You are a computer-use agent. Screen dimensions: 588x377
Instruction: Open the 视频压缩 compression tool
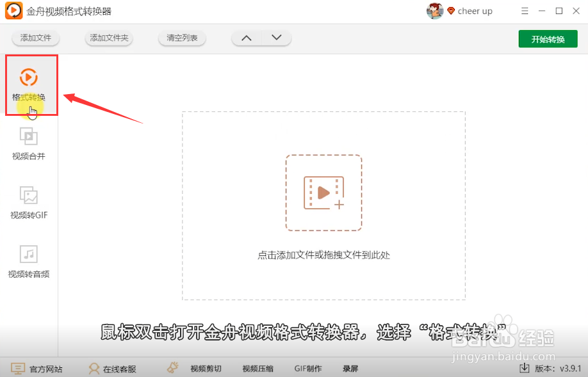[x=256, y=368]
